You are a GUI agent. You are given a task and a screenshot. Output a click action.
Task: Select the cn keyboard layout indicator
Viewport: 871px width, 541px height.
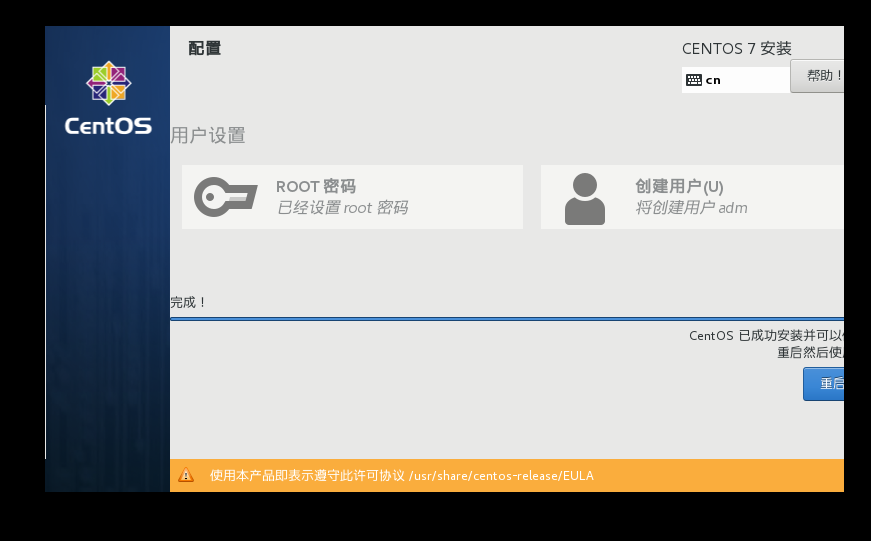tap(735, 80)
